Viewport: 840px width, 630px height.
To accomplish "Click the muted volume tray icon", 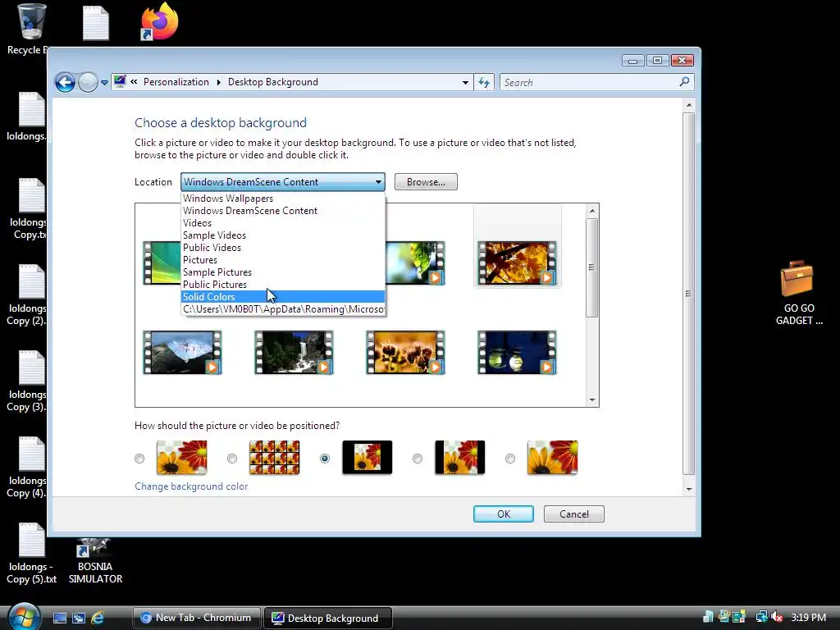I will point(777,617).
